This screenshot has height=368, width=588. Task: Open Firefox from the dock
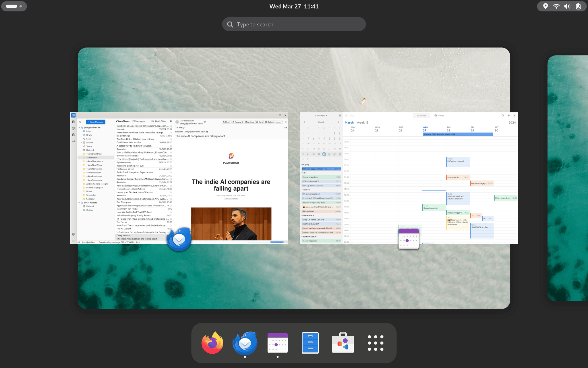coord(212,342)
